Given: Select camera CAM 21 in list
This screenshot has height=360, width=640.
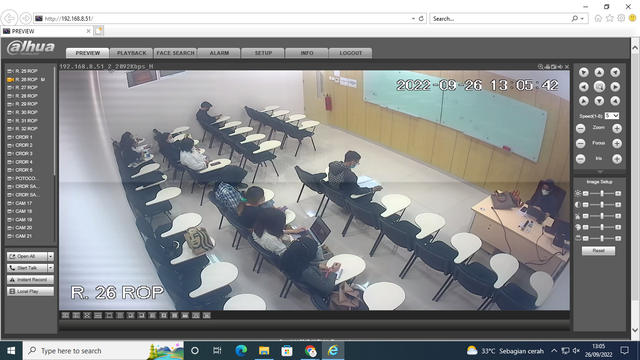Looking at the screenshot, I should (24, 236).
